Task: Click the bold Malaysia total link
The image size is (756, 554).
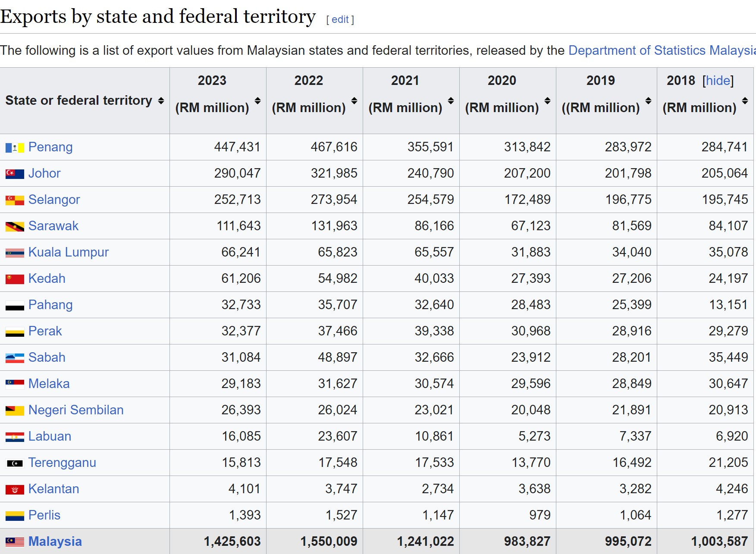Action: tap(55, 541)
